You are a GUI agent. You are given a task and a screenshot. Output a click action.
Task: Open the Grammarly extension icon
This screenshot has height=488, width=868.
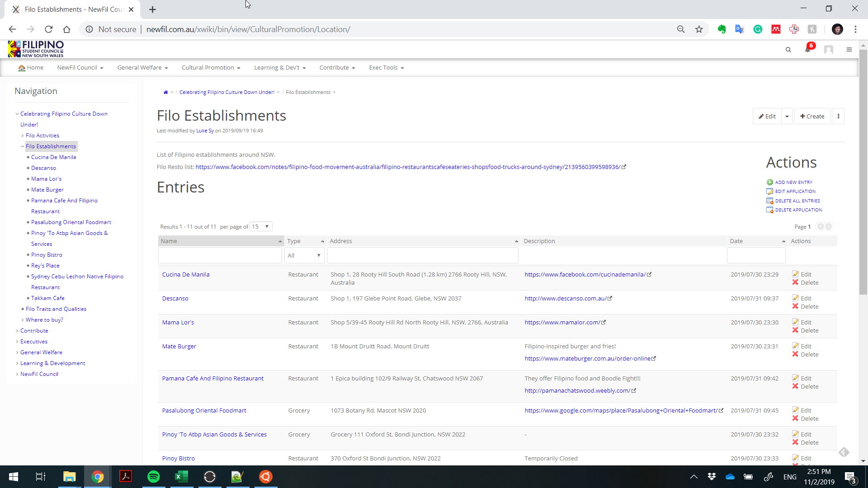758,29
